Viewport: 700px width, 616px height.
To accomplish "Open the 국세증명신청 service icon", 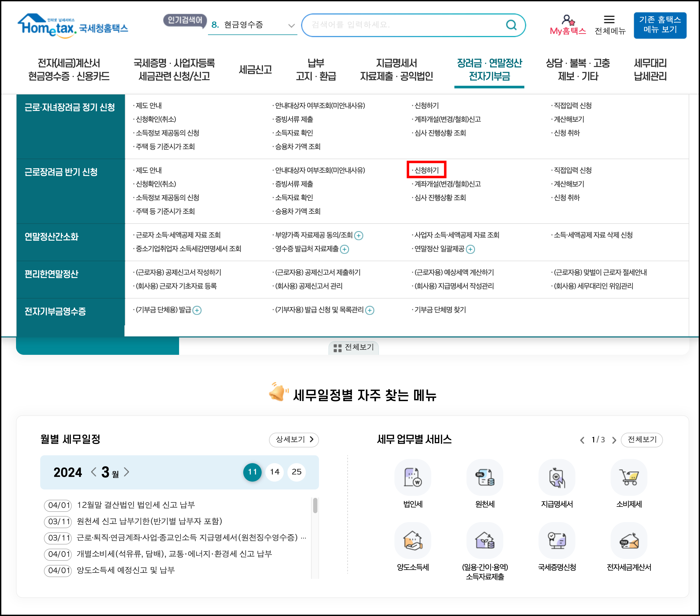I will [x=556, y=540].
